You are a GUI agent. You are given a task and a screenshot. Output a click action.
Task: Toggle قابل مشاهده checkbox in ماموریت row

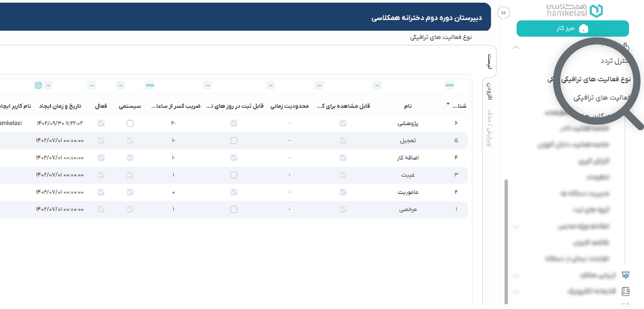343,192
